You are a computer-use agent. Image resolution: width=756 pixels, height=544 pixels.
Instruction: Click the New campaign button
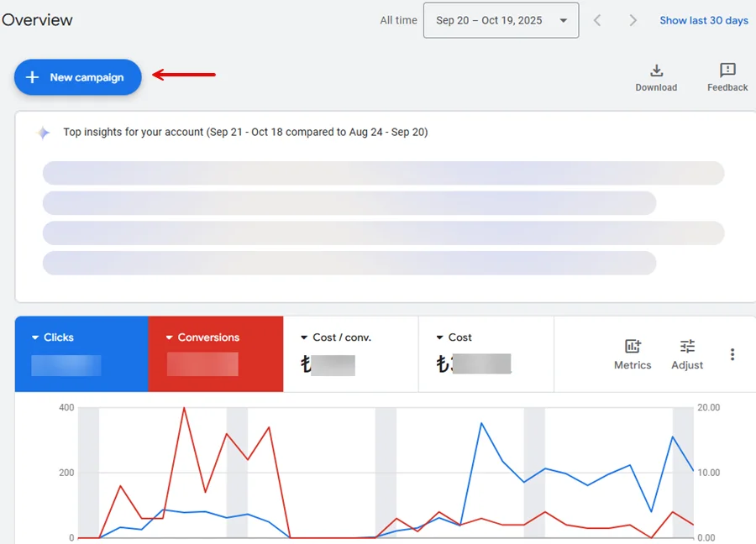click(77, 77)
